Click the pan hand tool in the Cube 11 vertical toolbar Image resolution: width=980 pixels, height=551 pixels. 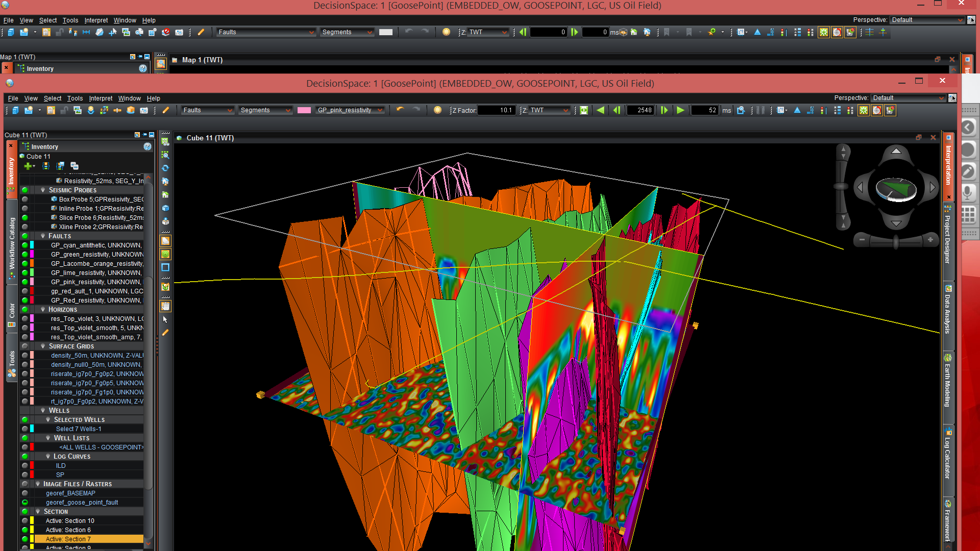(x=165, y=306)
